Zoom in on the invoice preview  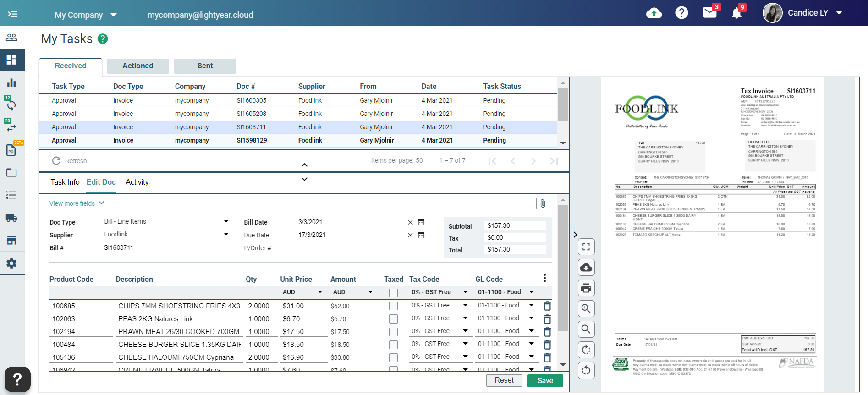[586, 309]
